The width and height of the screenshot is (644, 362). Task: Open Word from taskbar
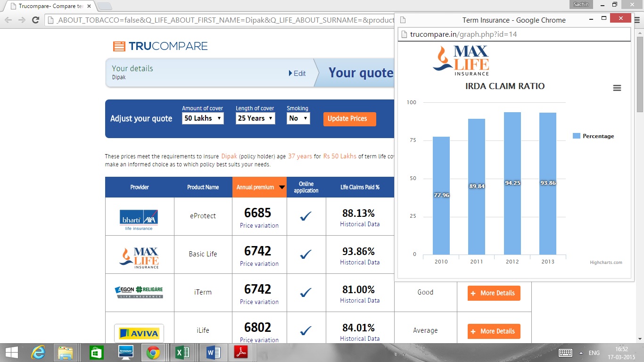[x=214, y=353]
